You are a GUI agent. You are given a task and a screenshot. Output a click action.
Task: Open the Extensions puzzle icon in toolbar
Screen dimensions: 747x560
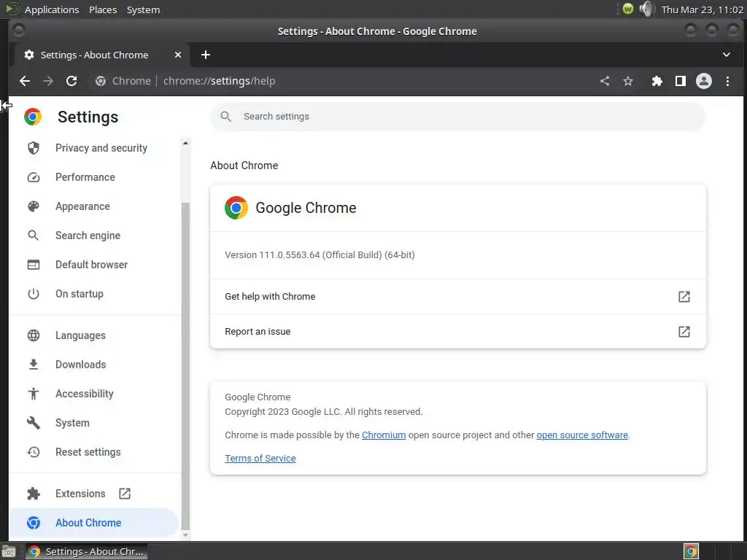pos(657,81)
